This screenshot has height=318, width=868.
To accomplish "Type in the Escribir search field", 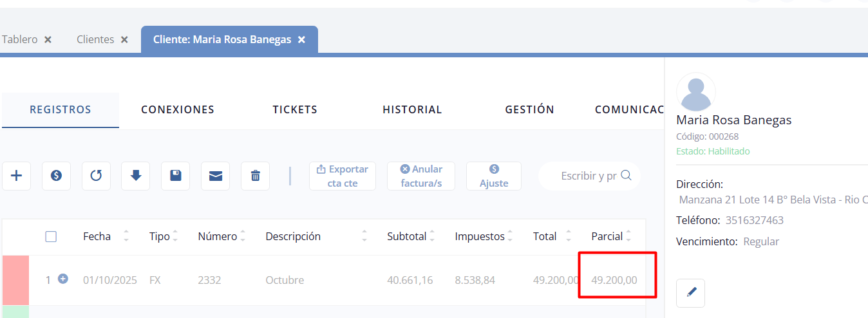I will point(588,176).
